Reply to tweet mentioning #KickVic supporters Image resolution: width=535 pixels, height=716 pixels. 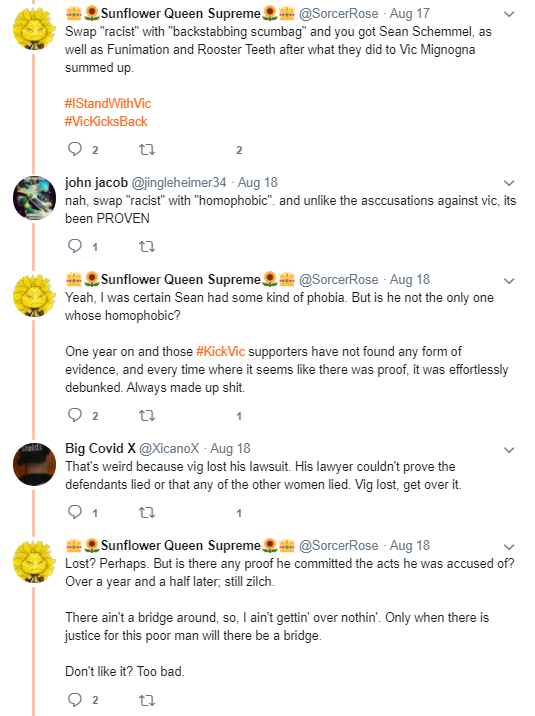pos(75,415)
